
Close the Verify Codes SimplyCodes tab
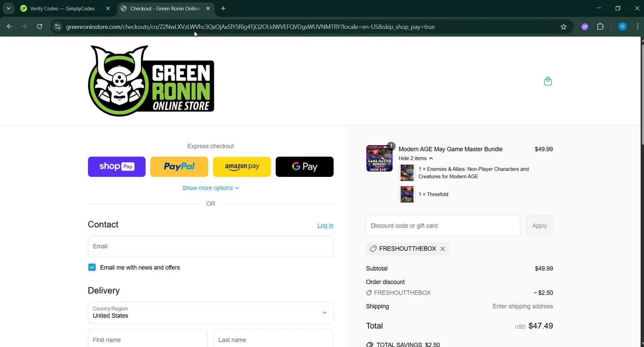click(108, 8)
